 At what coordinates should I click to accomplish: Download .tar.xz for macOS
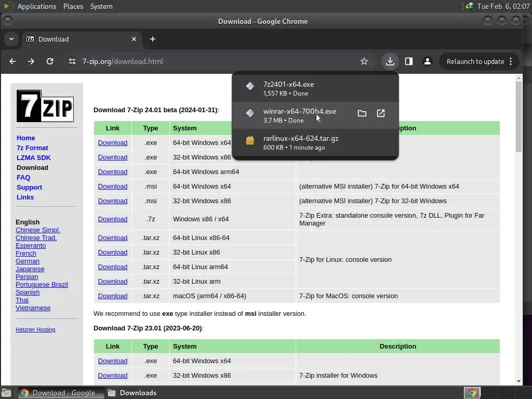113,296
